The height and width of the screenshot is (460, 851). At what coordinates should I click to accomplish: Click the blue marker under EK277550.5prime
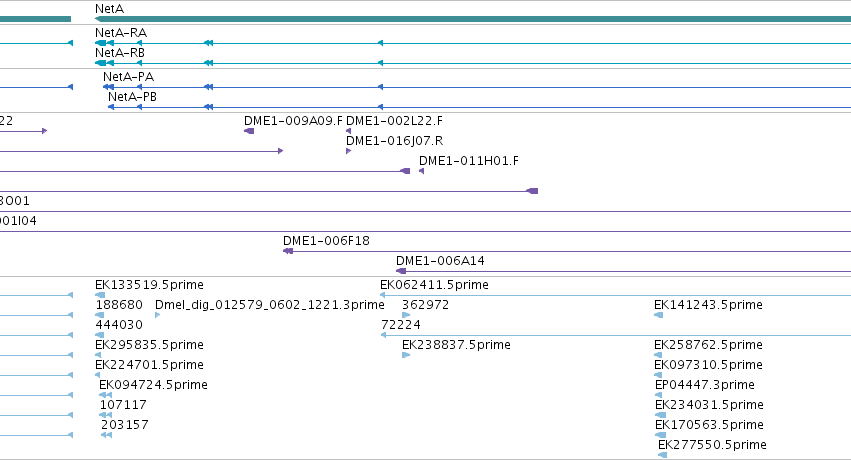tap(662, 455)
